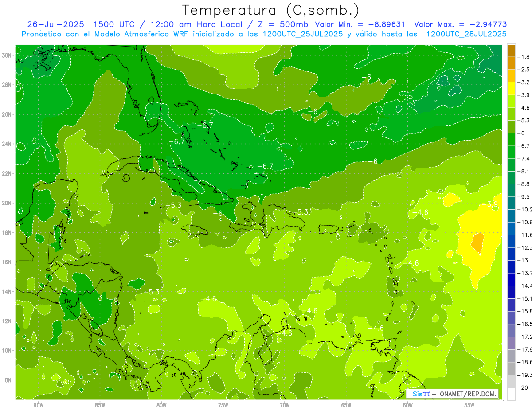The image size is (532, 411).
Task: Click the blue colorbar swatch between -11.6 and -12.3
Action: click(511, 241)
